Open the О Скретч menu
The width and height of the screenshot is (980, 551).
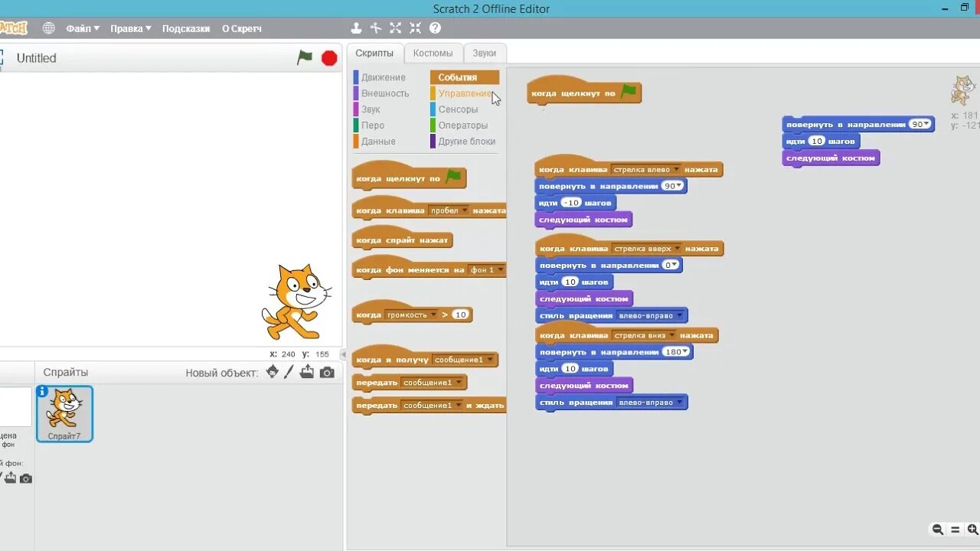tap(242, 28)
